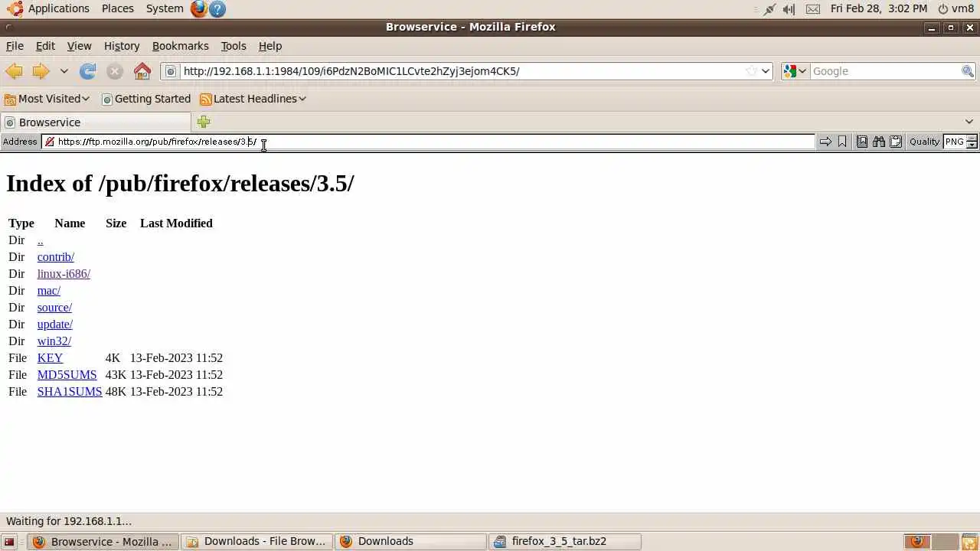This screenshot has height=551, width=980.
Task: Click inside the Google search box
Action: coord(884,71)
